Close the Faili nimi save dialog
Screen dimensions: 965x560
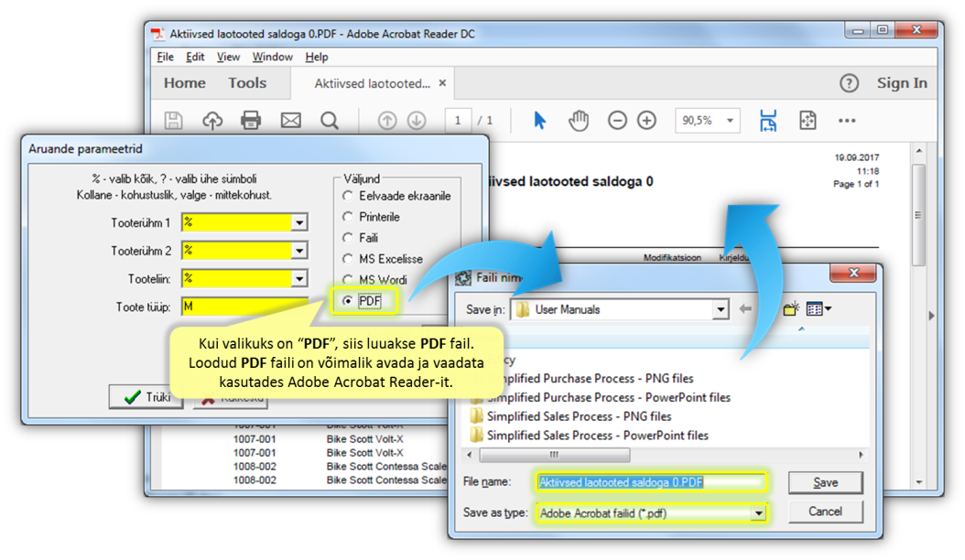point(853,273)
